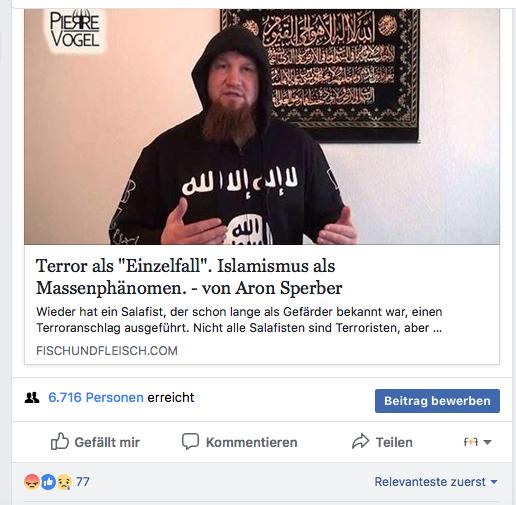Viewport: 516px width, 505px height.
Task: View the 77 reactions count
Action: click(x=83, y=482)
